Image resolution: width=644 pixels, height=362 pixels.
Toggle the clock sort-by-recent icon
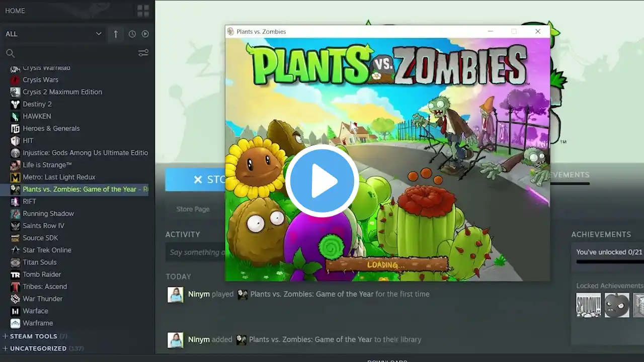pos(132,34)
